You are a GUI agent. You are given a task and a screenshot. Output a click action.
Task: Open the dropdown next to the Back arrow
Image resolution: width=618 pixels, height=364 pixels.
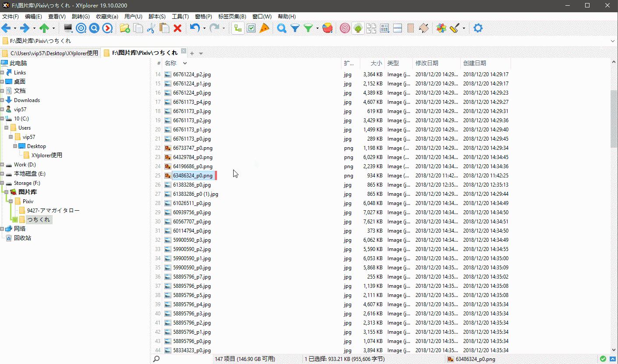(14, 28)
